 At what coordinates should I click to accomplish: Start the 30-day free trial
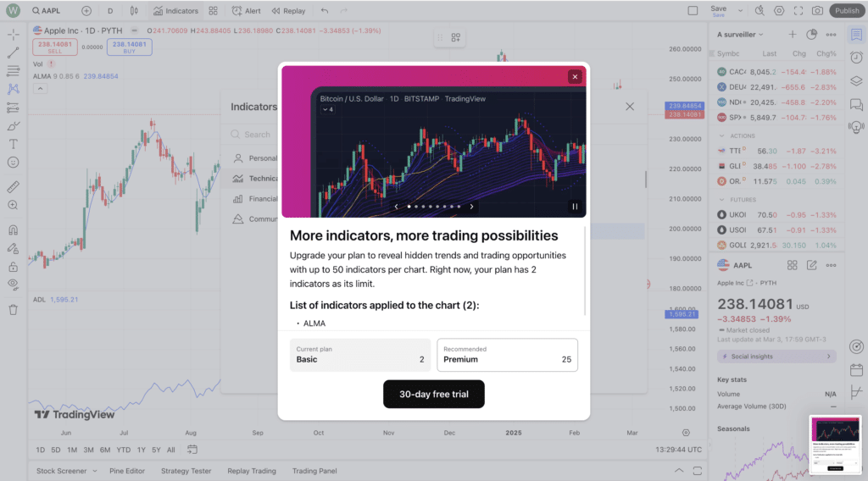click(x=434, y=394)
